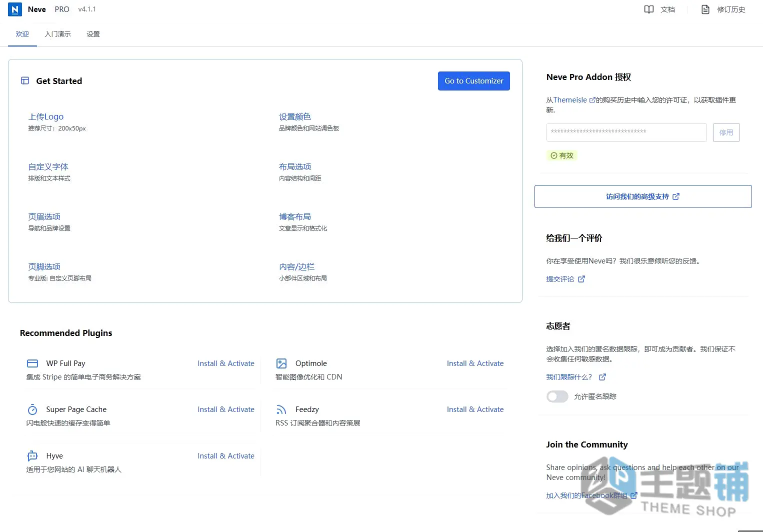Open the 页眉选项 link
The image size is (763, 532).
44,216
